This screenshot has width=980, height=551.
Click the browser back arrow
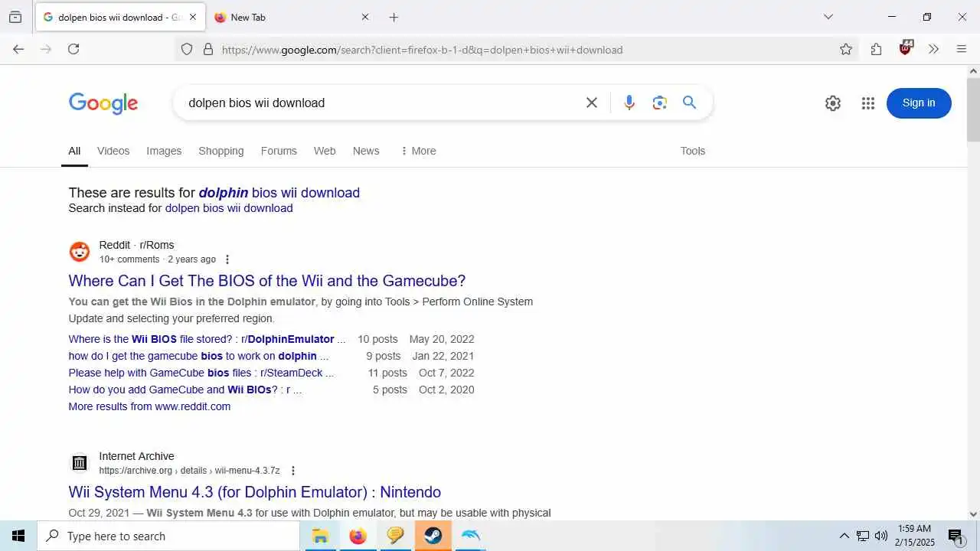(18, 49)
